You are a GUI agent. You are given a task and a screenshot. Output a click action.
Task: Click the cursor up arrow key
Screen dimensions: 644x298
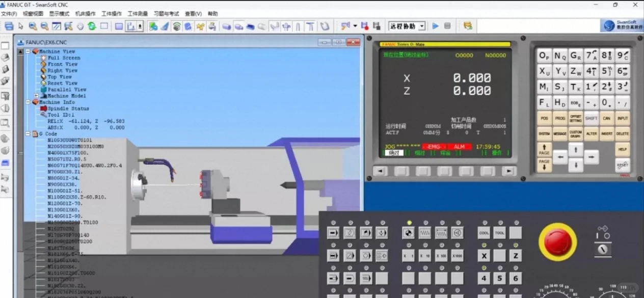pyautogui.click(x=576, y=149)
